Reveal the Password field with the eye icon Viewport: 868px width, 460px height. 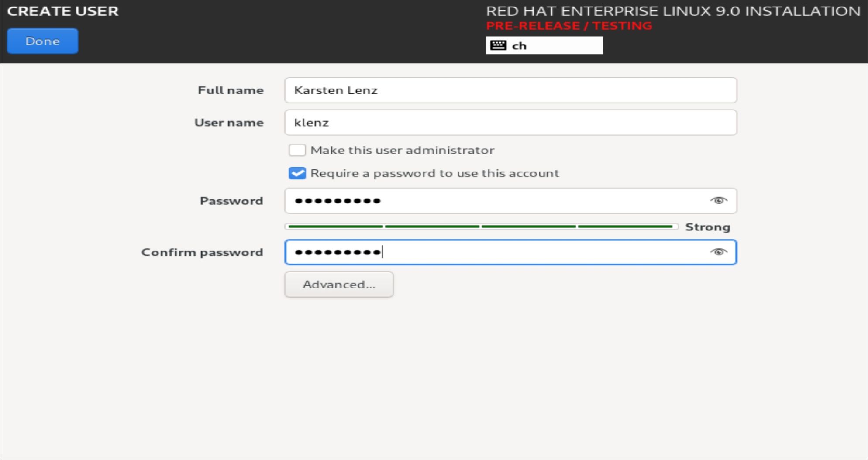point(718,201)
